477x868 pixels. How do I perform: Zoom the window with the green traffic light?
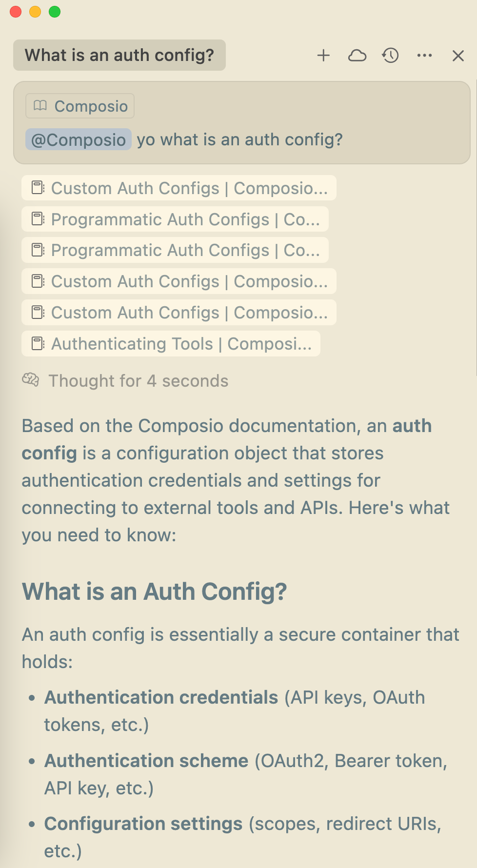coord(54,11)
